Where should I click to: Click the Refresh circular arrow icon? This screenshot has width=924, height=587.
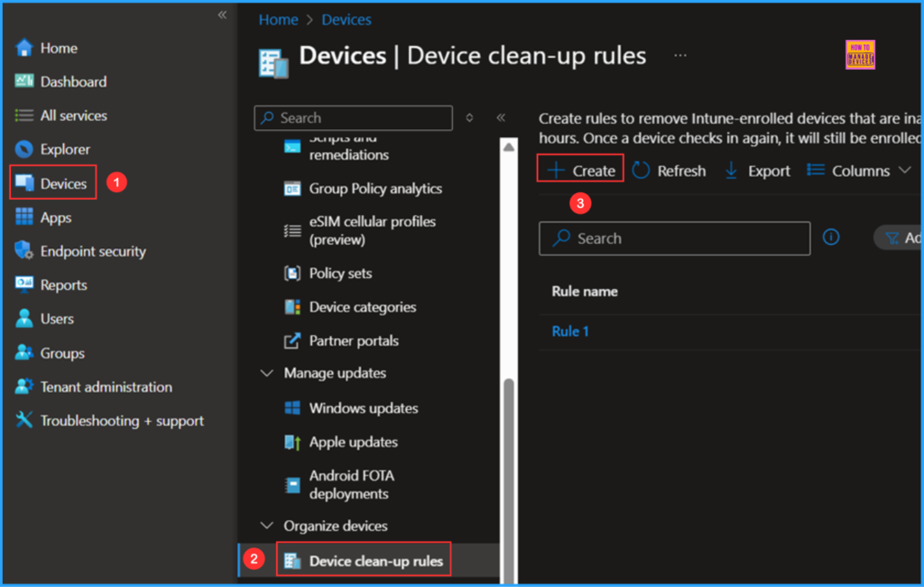pyautogui.click(x=641, y=171)
